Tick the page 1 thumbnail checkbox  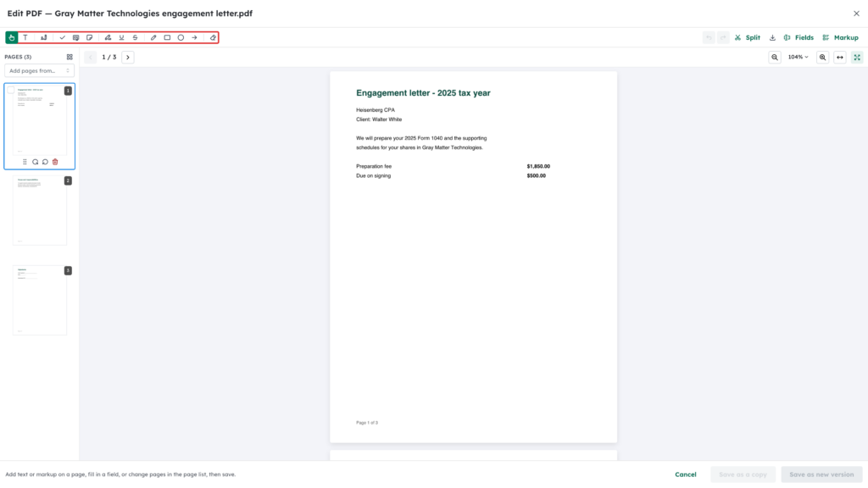coord(10,90)
